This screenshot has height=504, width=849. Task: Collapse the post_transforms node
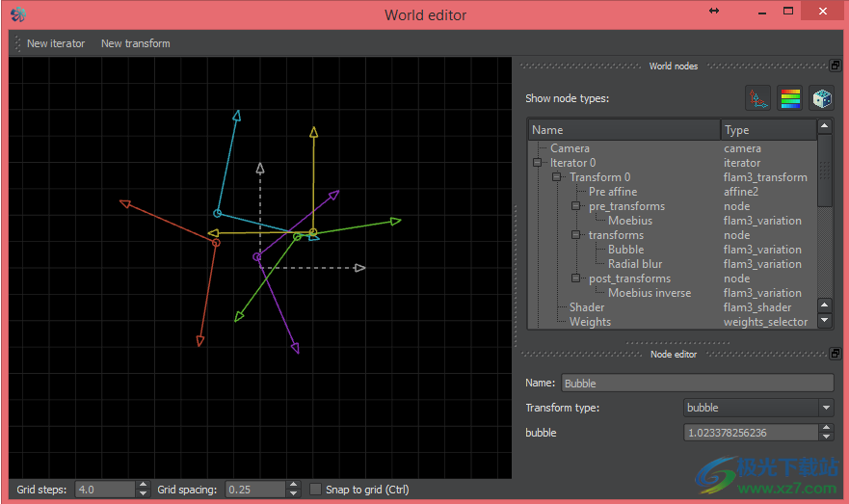point(575,279)
